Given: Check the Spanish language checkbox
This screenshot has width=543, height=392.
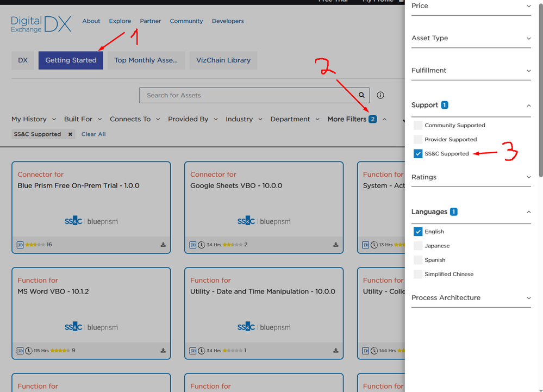Looking at the screenshot, I should click(418, 260).
